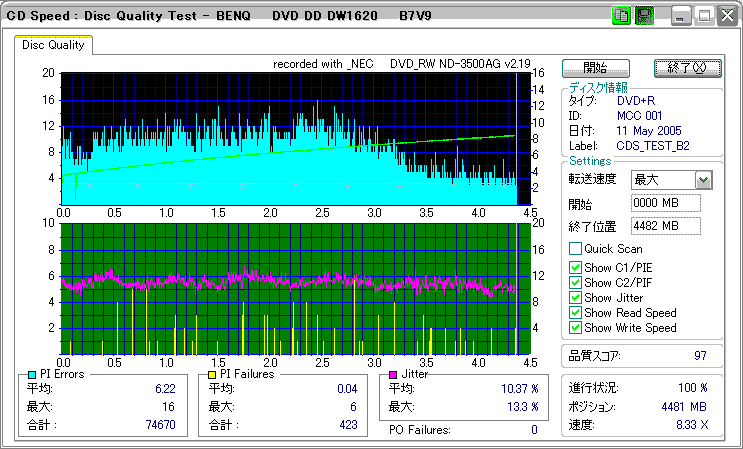Click the floppy disk save icon

coord(644,16)
